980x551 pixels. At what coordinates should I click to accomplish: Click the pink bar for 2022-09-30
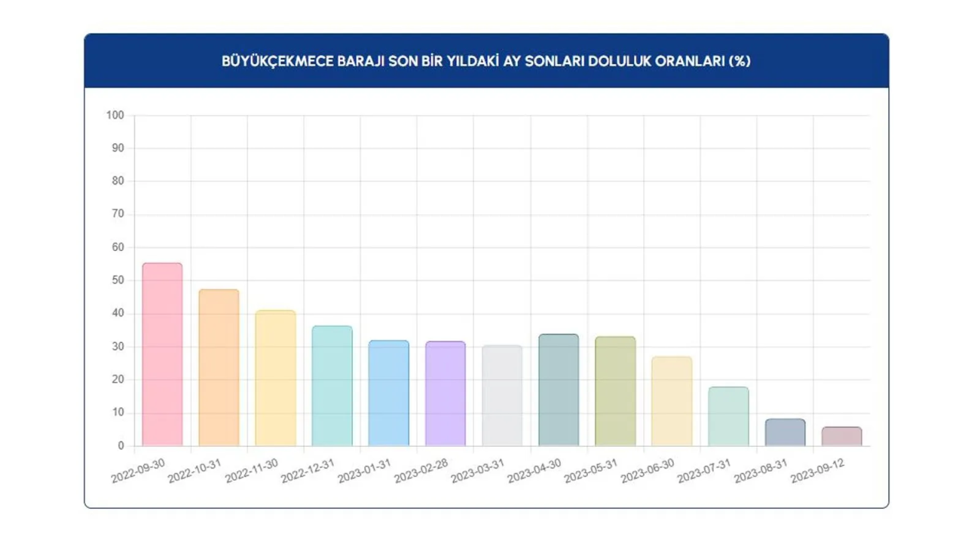[162, 354]
